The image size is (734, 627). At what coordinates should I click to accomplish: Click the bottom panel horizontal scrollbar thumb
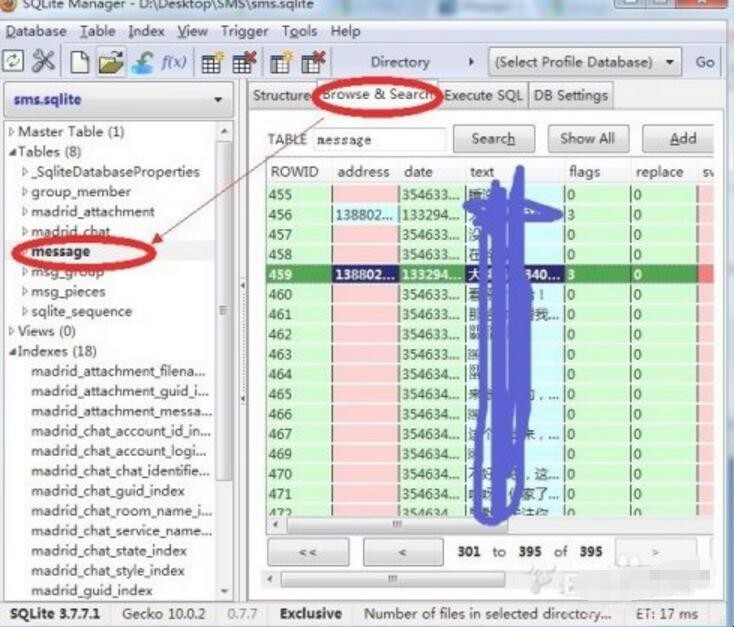tap(392, 580)
